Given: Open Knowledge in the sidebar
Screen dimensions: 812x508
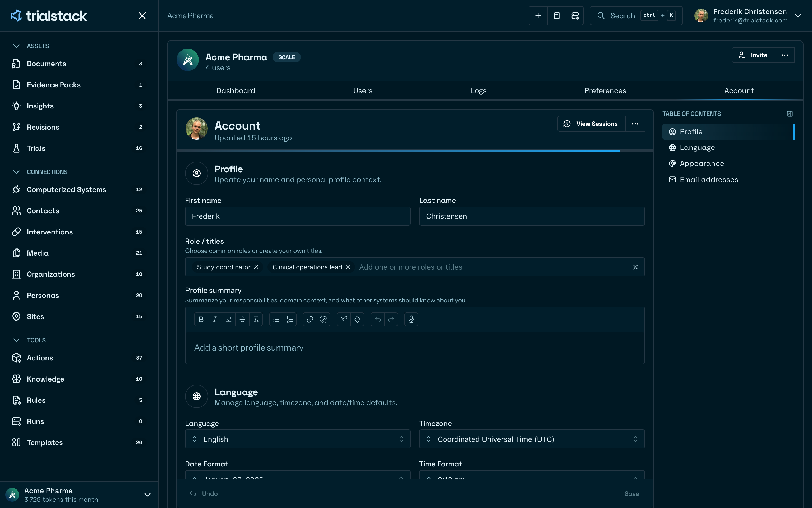Looking at the screenshot, I should [79, 379].
